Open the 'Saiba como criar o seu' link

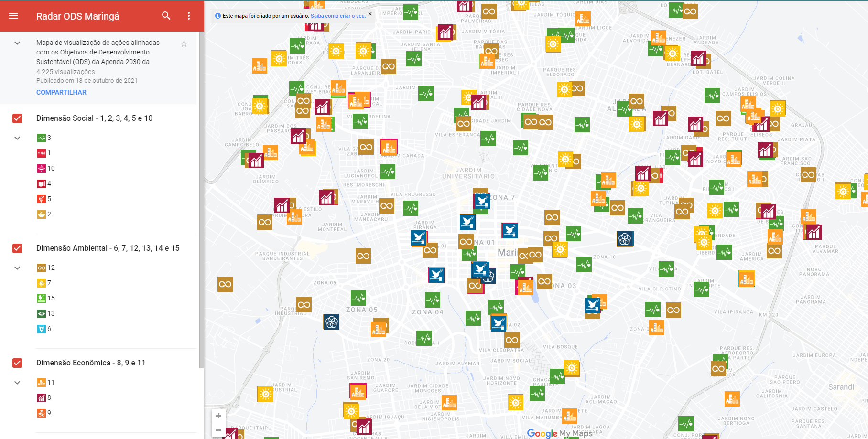tap(338, 16)
